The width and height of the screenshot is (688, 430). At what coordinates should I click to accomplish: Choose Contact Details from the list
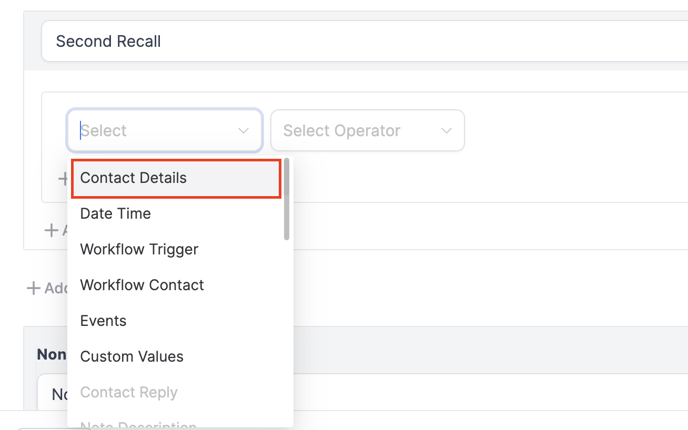133,178
